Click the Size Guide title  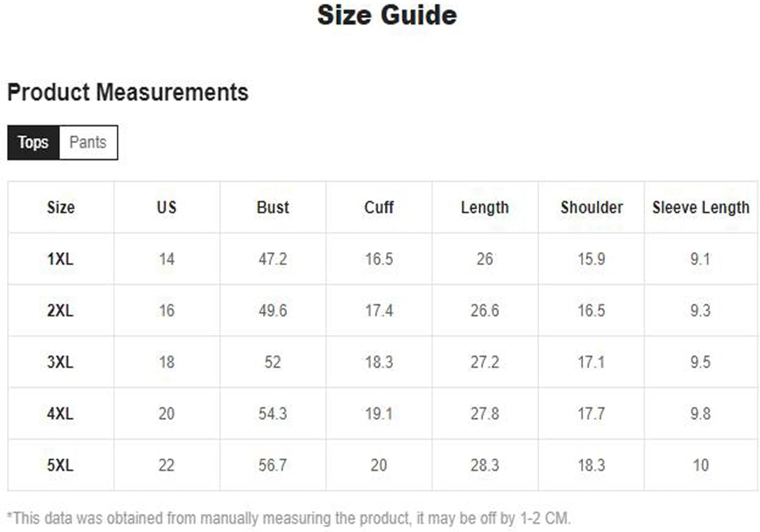[387, 15]
